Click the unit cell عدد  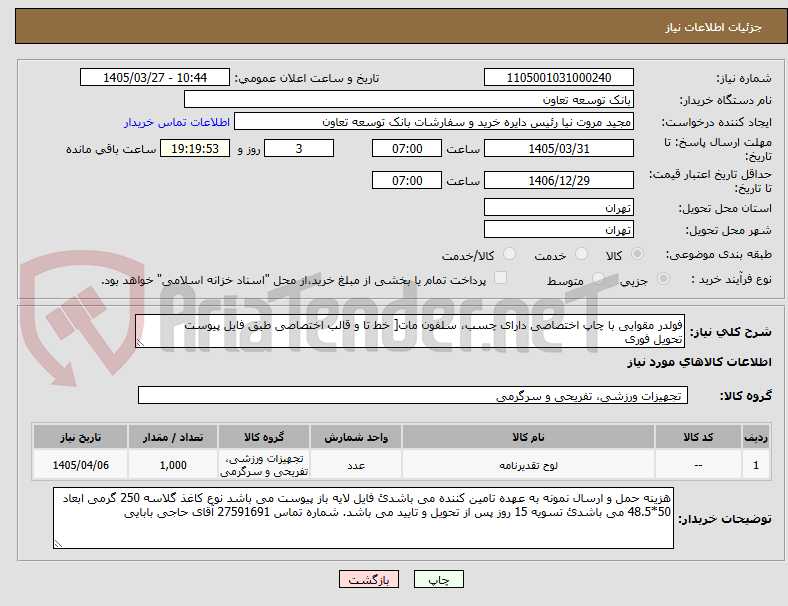356,465
